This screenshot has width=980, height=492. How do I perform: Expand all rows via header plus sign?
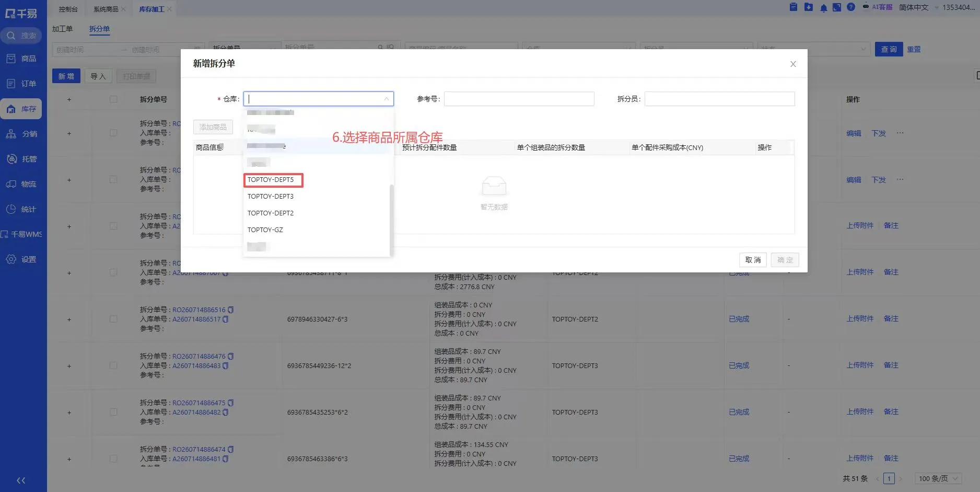tap(69, 99)
